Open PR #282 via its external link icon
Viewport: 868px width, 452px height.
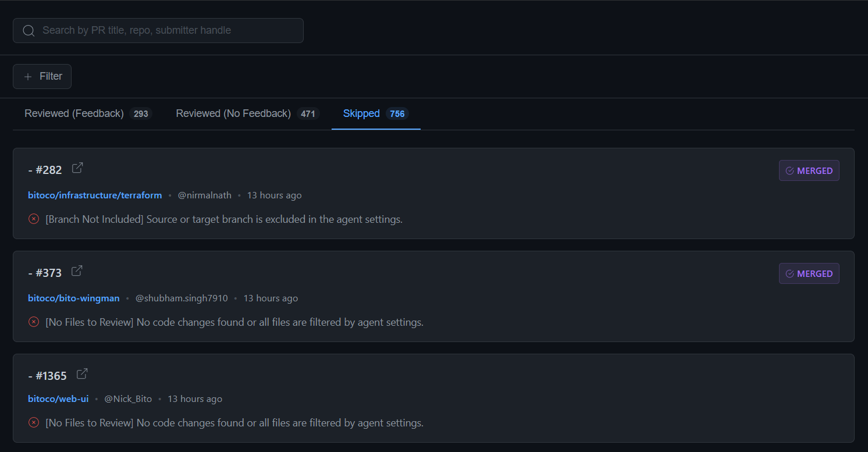click(77, 168)
